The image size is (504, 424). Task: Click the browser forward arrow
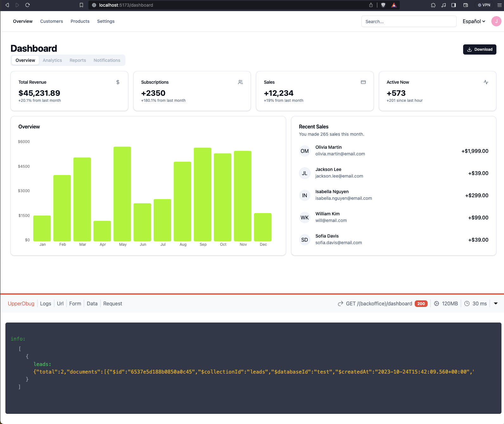(17, 5)
